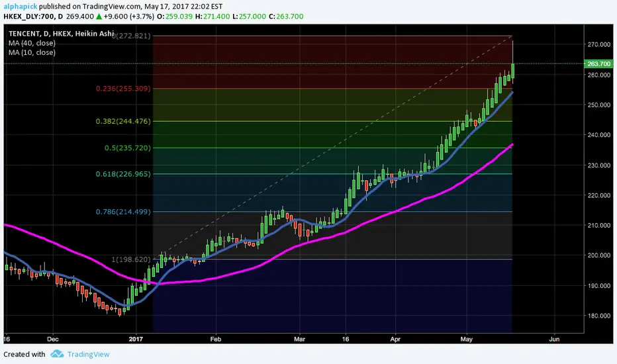Click the TradingView cloud logo icon

point(57,354)
